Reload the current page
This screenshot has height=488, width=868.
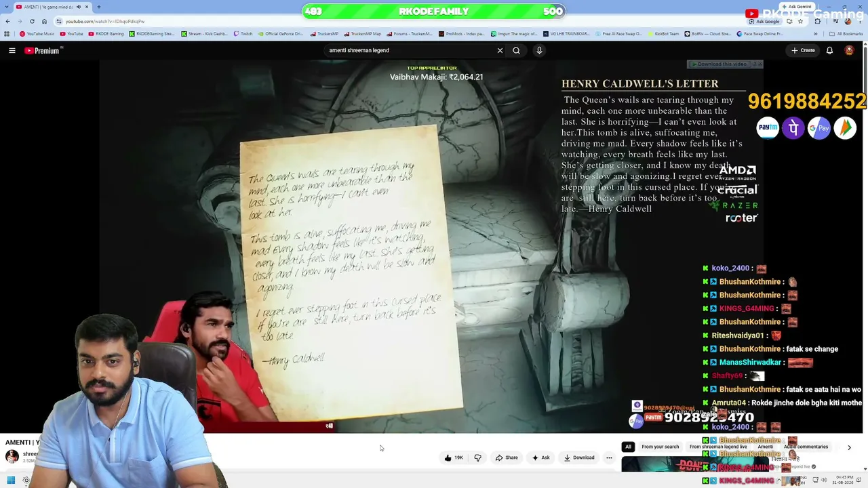tap(32, 21)
